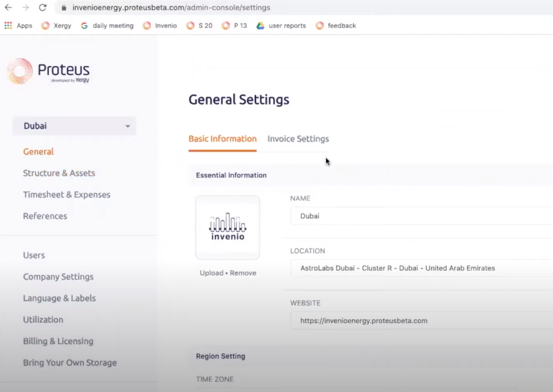Go to Timesheet & Expenses settings
This screenshot has width=553, height=392.
(x=66, y=194)
